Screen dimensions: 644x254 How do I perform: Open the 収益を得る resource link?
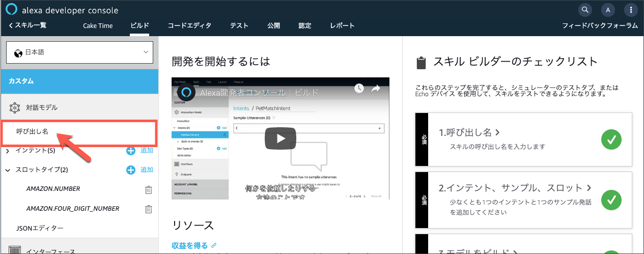190,246
